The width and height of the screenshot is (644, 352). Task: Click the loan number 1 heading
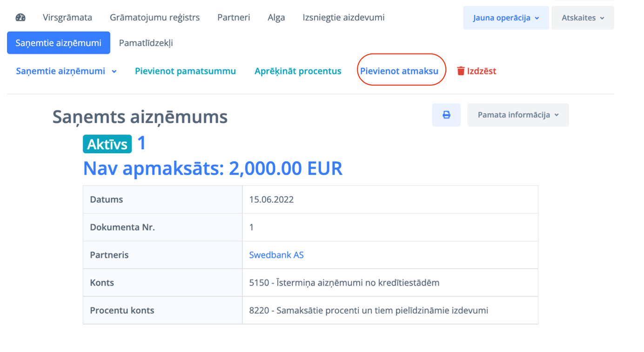[x=141, y=143]
